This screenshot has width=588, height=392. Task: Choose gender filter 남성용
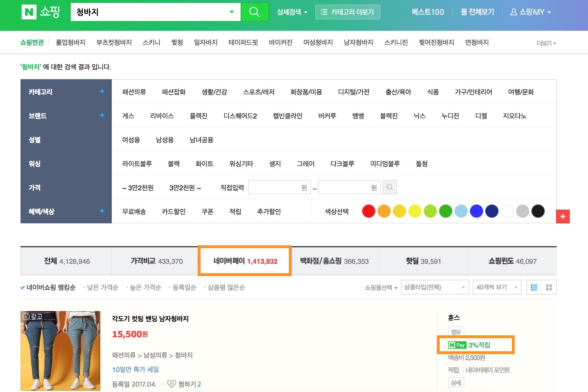[165, 140]
